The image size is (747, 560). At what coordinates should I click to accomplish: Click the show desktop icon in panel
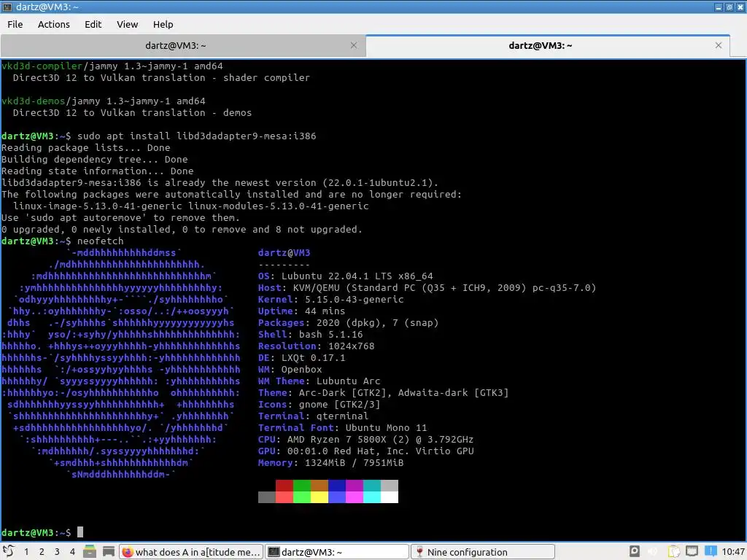click(x=109, y=551)
